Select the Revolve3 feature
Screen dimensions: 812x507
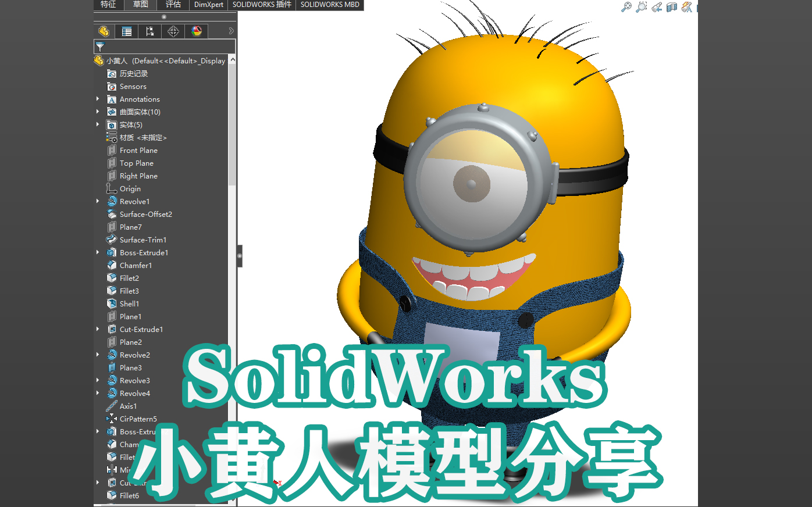134,381
